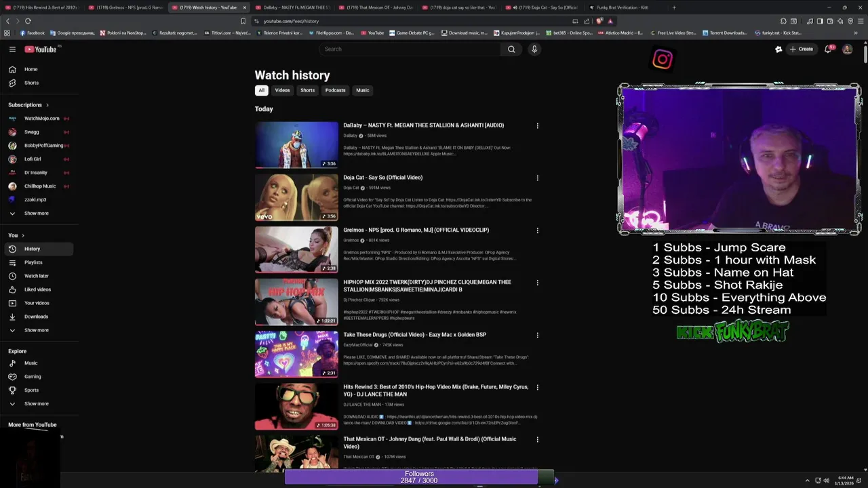
Task: Select the Podcasts filter chip
Action: [x=335, y=90]
